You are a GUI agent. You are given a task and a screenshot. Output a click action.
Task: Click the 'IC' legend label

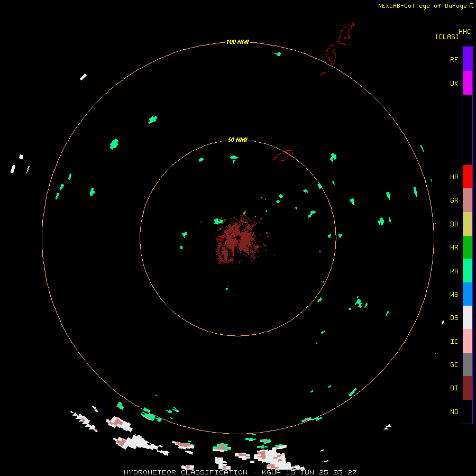click(454, 342)
